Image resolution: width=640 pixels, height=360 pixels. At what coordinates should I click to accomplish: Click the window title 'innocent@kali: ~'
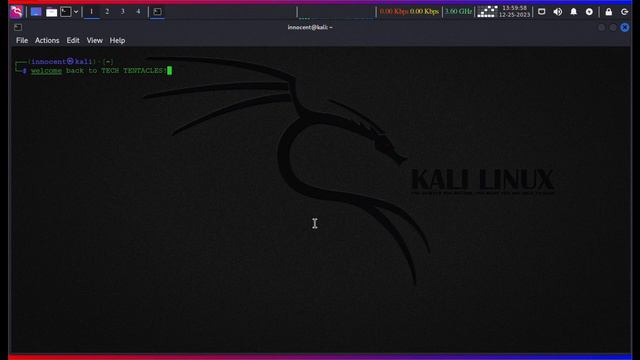pyautogui.click(x=310, y=27)
